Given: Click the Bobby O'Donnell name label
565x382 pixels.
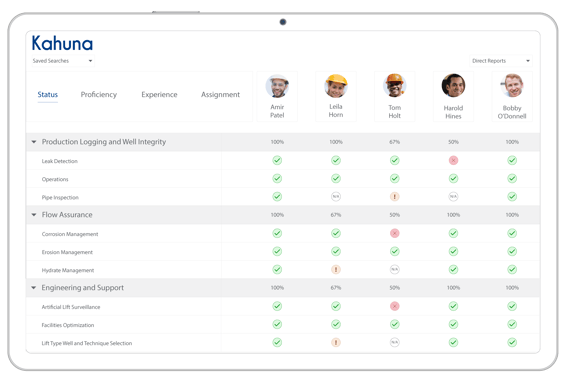Looking at the screenshot, I should pos(512,112).
